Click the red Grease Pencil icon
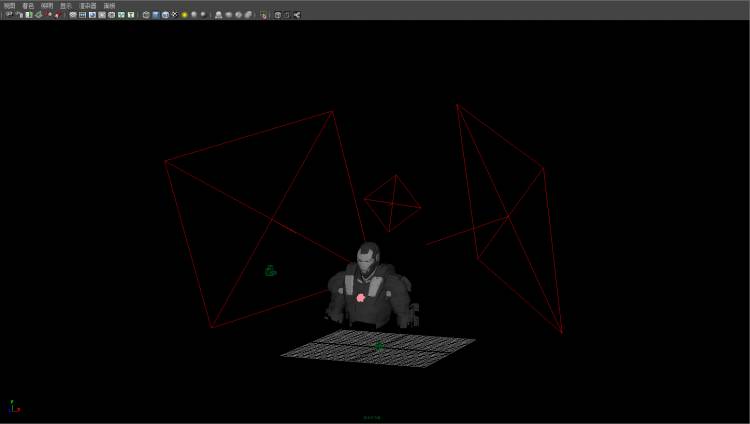Image resolution: width=750 pixels, height=424 pixels. [x=57, y=15]
